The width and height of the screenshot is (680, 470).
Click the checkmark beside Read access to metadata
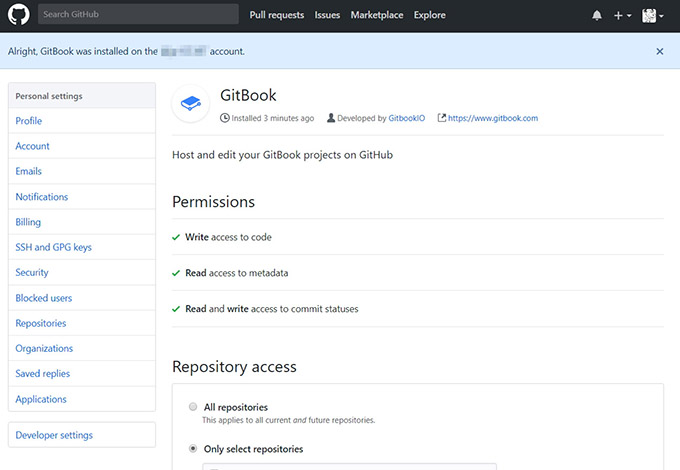tap(176, 273)
